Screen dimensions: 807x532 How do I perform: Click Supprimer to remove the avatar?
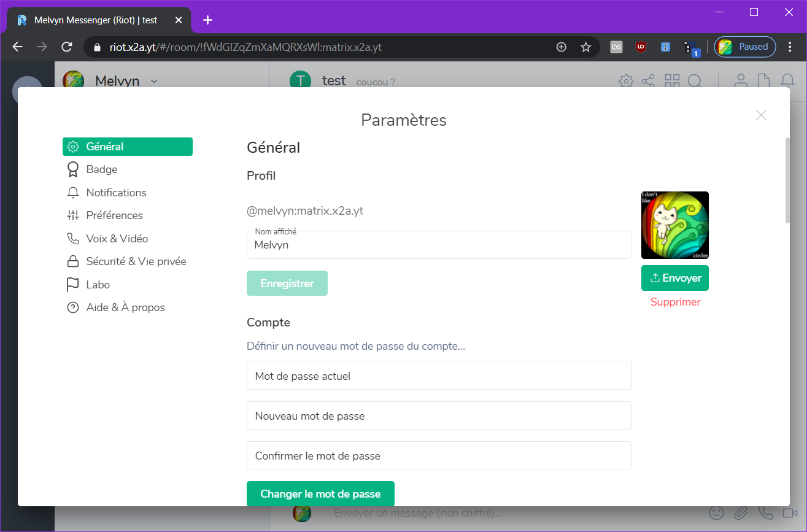click(x=675, y=302)
